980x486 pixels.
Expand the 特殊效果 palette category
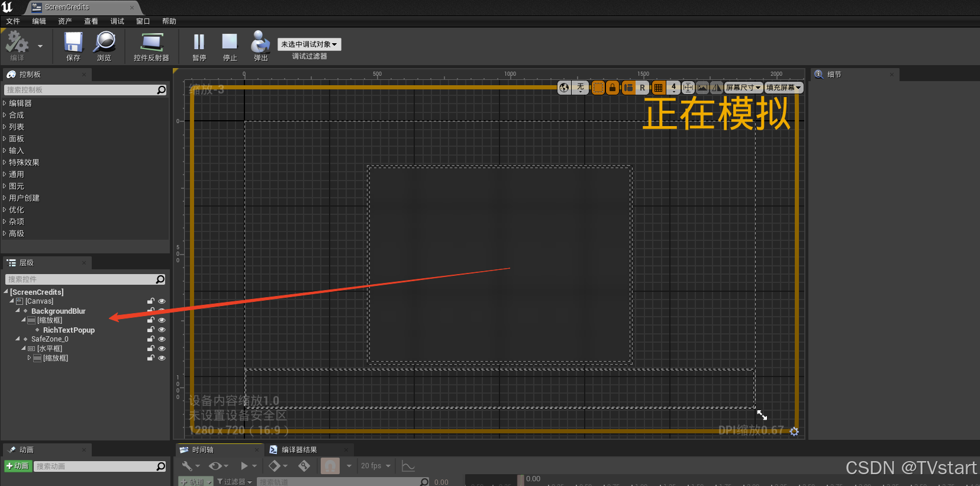(4, 162)
